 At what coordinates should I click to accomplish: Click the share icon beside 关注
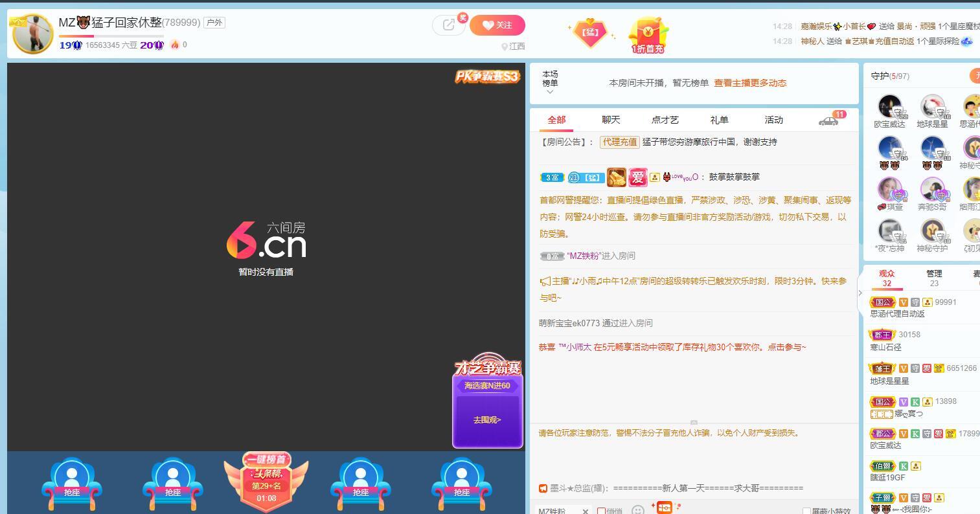pos(448,25)
